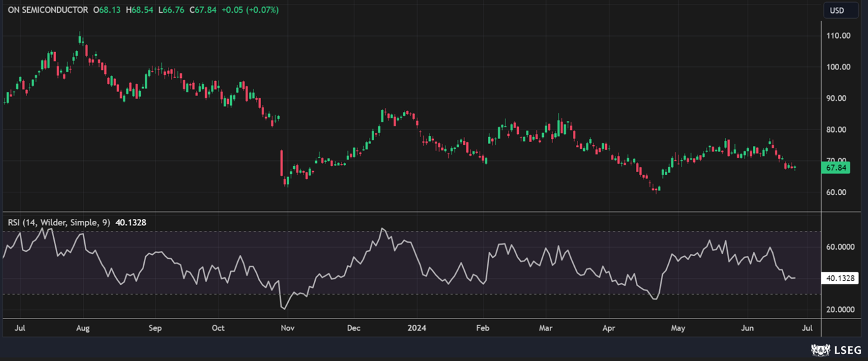
Task: Click the Aug label on time axis
Action: point(83,328)
